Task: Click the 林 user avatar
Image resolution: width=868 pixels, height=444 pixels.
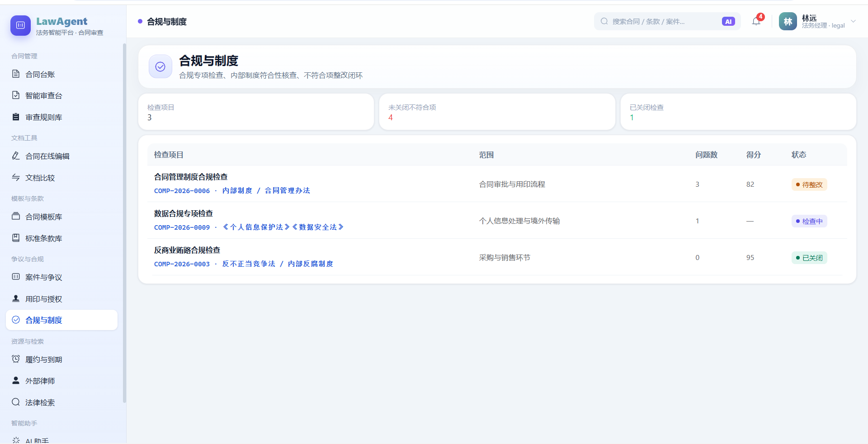Action: 788,21
